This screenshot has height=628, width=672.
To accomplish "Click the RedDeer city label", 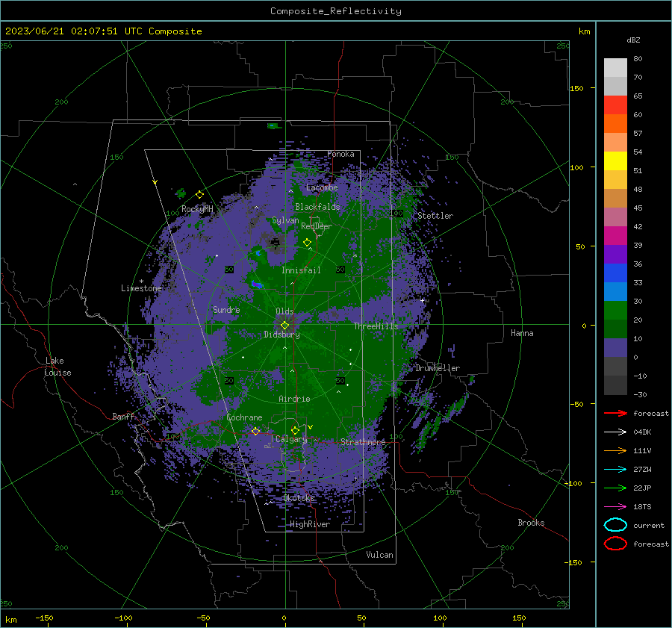I will [317, 226].
